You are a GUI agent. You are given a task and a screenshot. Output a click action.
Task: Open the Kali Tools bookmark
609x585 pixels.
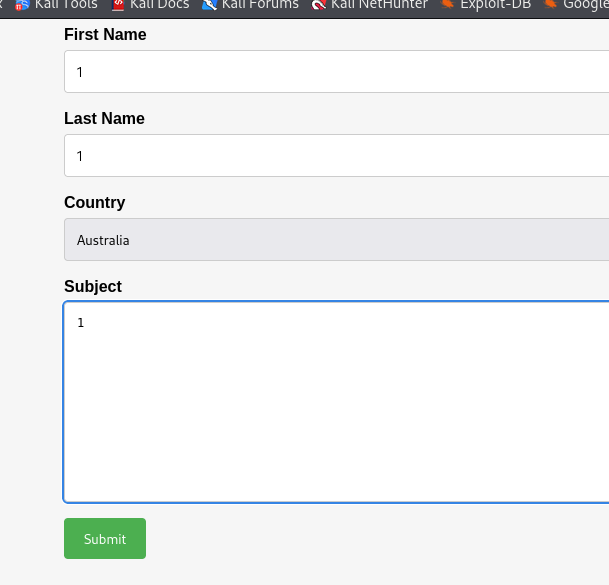coord(56,5)
